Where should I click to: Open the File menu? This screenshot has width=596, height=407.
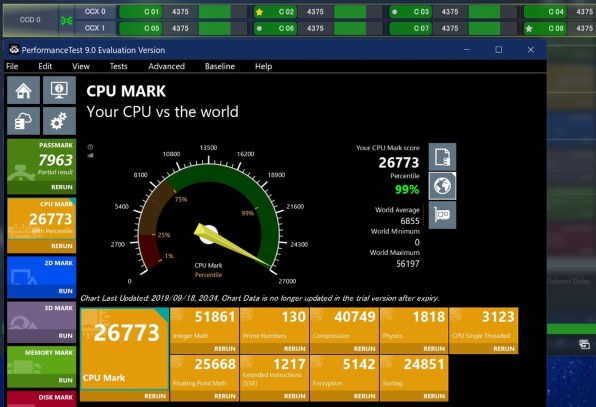click(12, 67)
